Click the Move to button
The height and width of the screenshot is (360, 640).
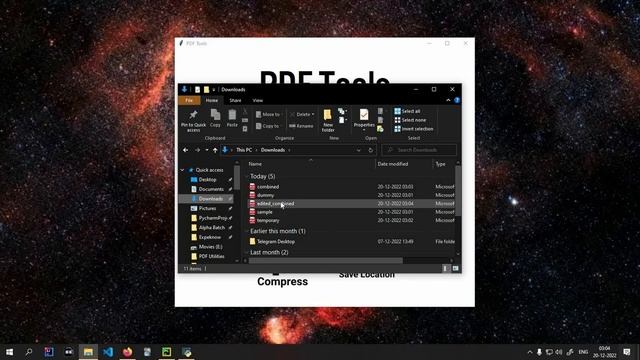[268, 114]
